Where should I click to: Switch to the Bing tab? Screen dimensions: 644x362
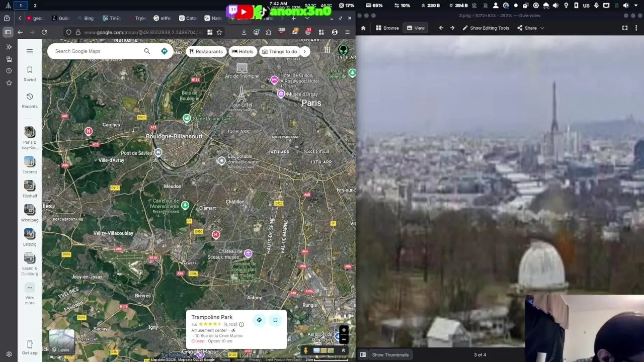click(85, 18)
